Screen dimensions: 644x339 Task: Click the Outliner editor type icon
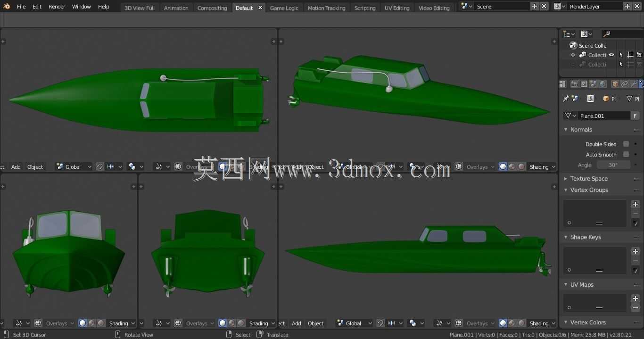569,34
